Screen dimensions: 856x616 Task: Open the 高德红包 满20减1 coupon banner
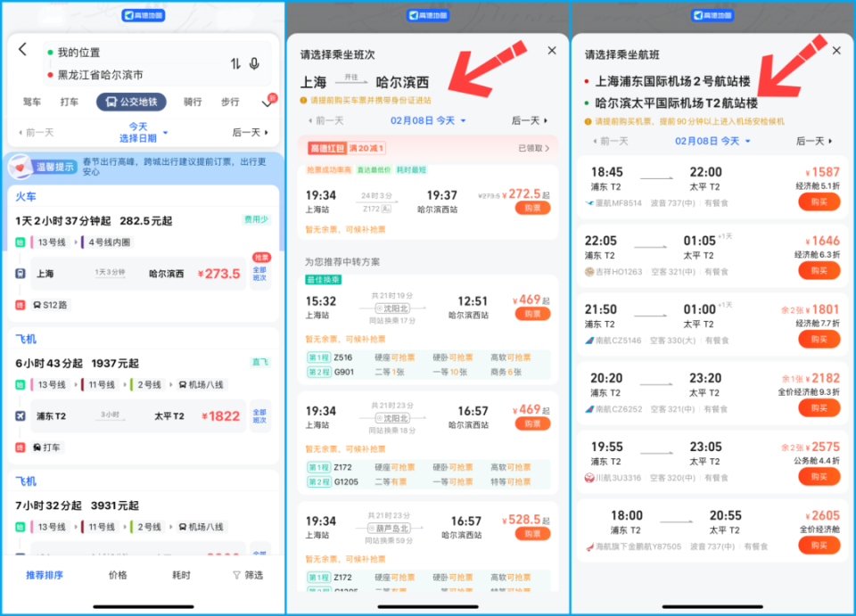(x=428, y=148)
